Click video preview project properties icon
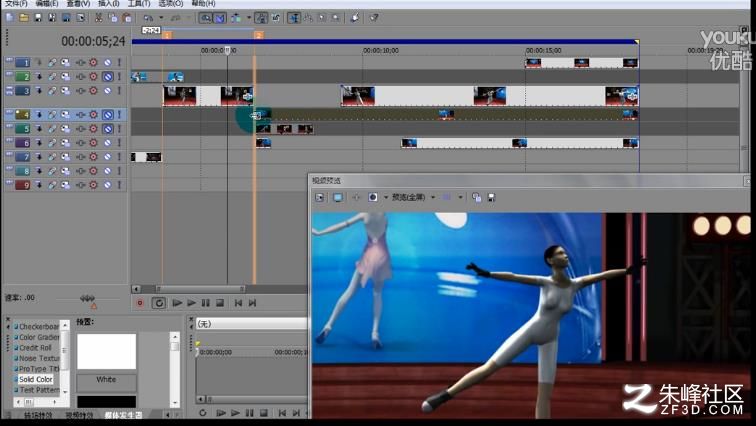 pyautogui.click(x=319, y=198)
